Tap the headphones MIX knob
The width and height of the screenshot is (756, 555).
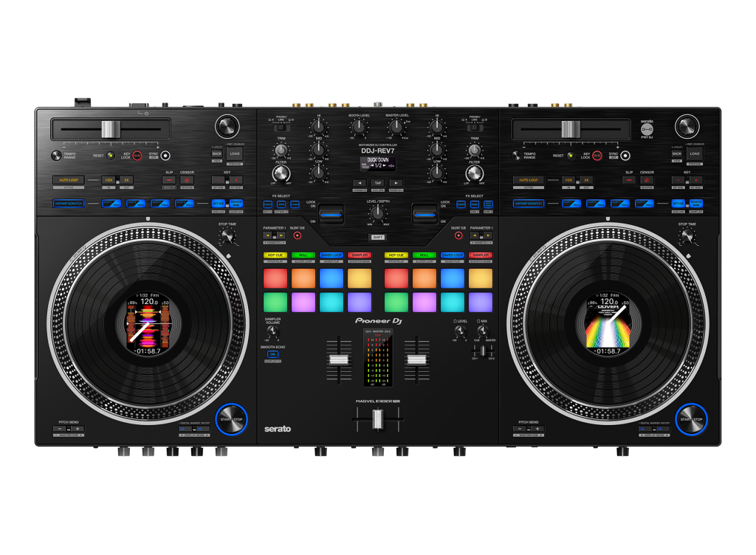click(x=482, y=331)
